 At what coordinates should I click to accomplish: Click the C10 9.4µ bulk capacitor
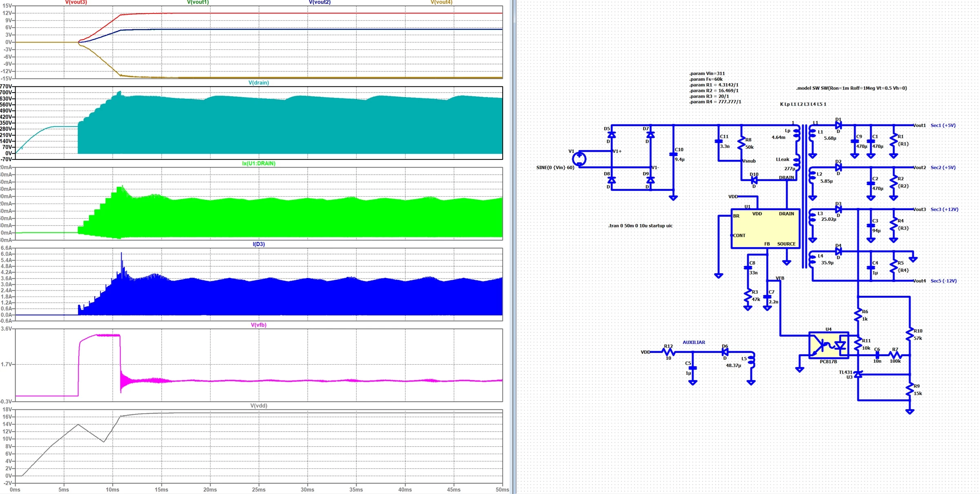point(674,155)
